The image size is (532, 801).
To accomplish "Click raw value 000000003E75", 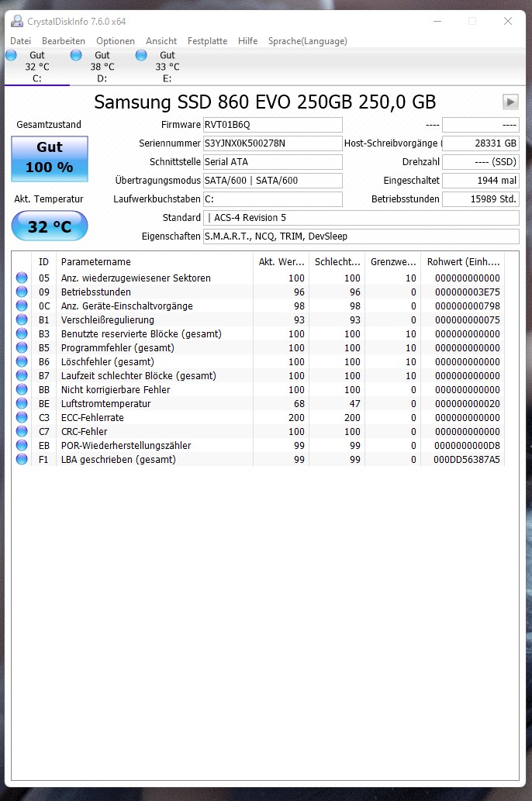I will (467, 292).
